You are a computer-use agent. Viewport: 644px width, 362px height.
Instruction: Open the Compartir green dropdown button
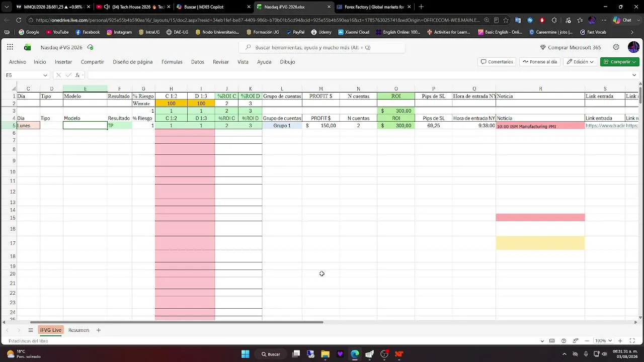pyautogui.click(x=620, y=62)
